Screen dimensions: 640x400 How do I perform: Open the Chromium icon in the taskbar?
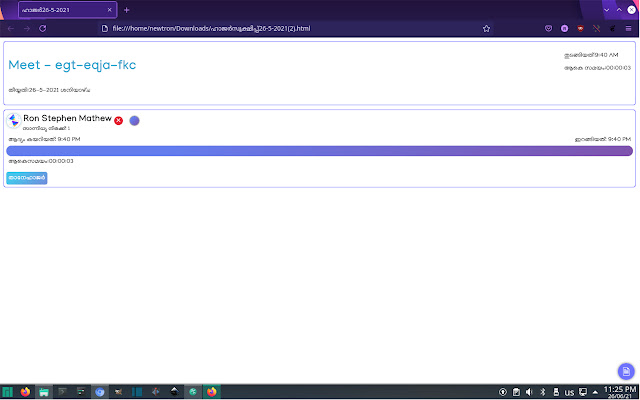(x=100, y=392)
